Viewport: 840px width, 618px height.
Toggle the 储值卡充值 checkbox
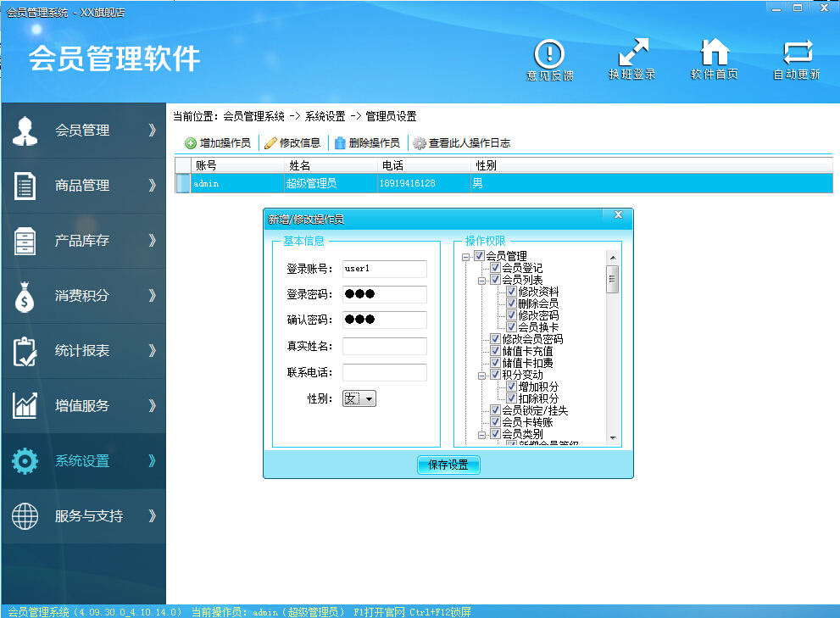[x=495, y=351]
